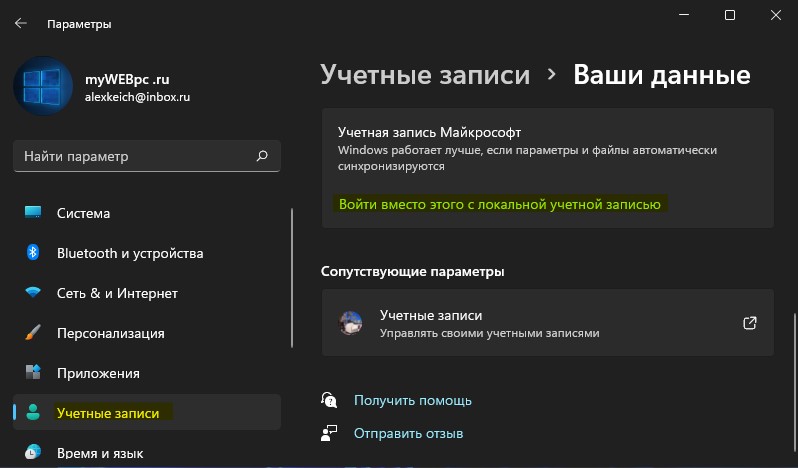The width and height of the screenshot is (798, 468).
Task: Click the Учетная запись Майкрософт title
Action: click(430, 132)
